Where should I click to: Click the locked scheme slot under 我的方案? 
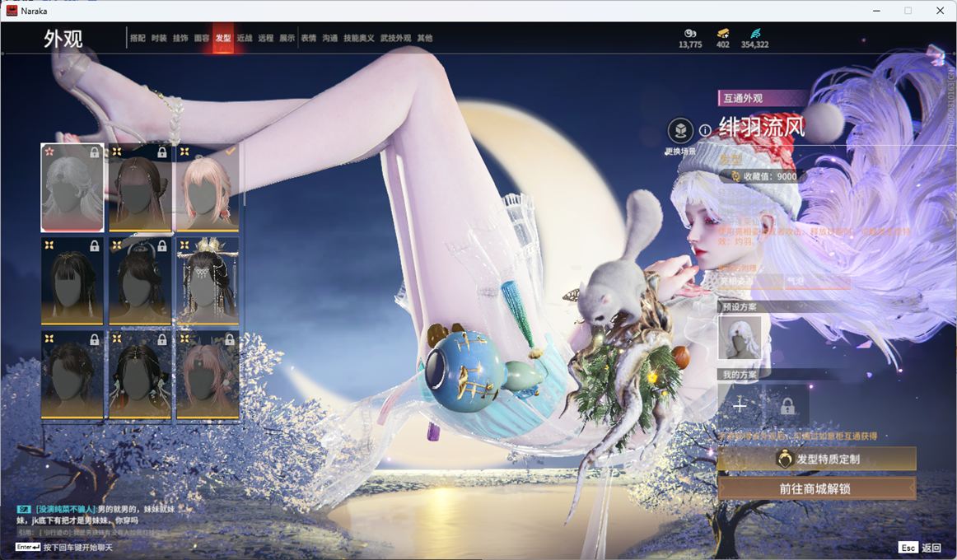click(x=787, y=405)
